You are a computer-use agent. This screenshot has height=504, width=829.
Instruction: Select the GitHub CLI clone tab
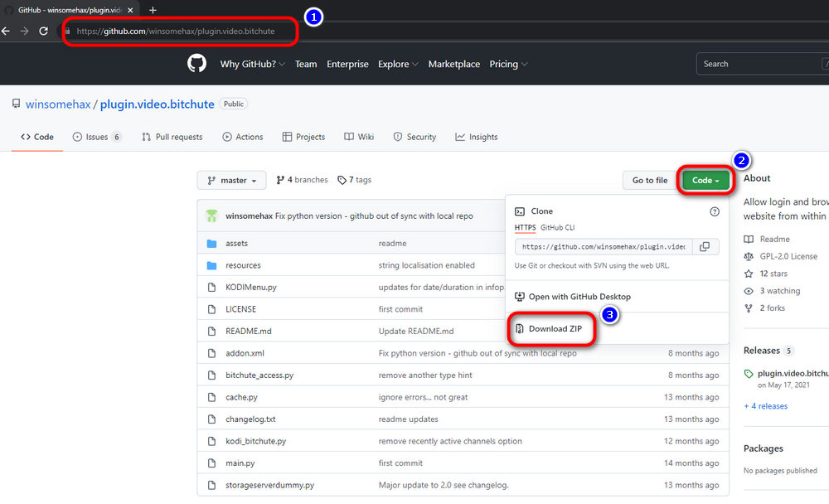(x=557, y=227)
